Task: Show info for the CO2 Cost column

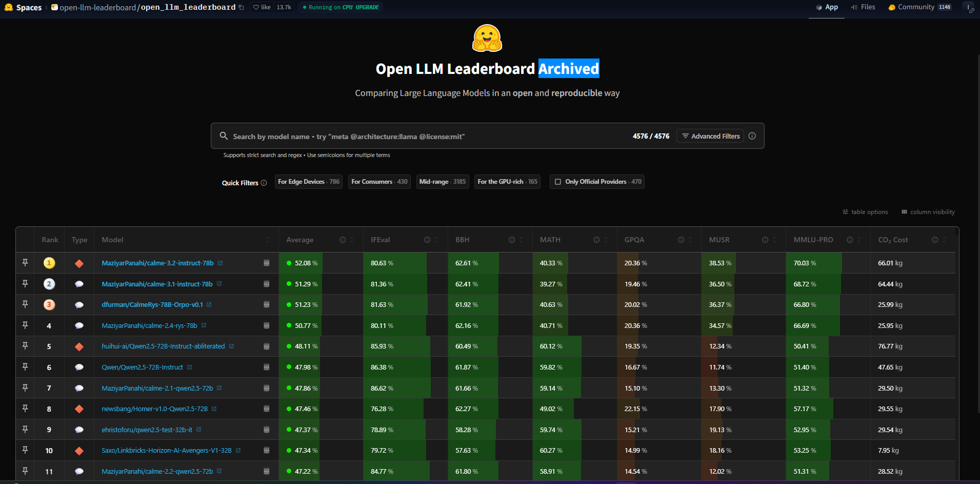Action: point(935,240)
